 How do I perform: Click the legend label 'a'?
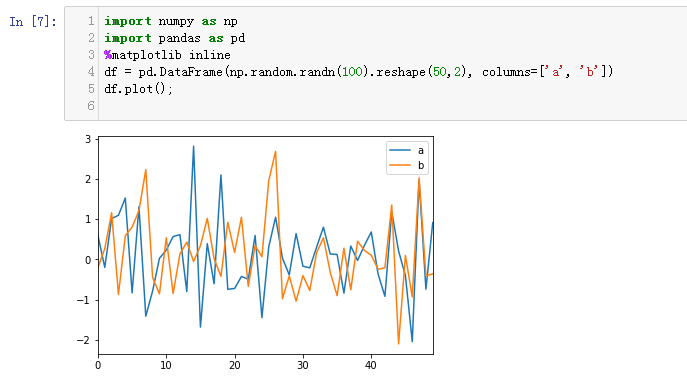point(421,150)
